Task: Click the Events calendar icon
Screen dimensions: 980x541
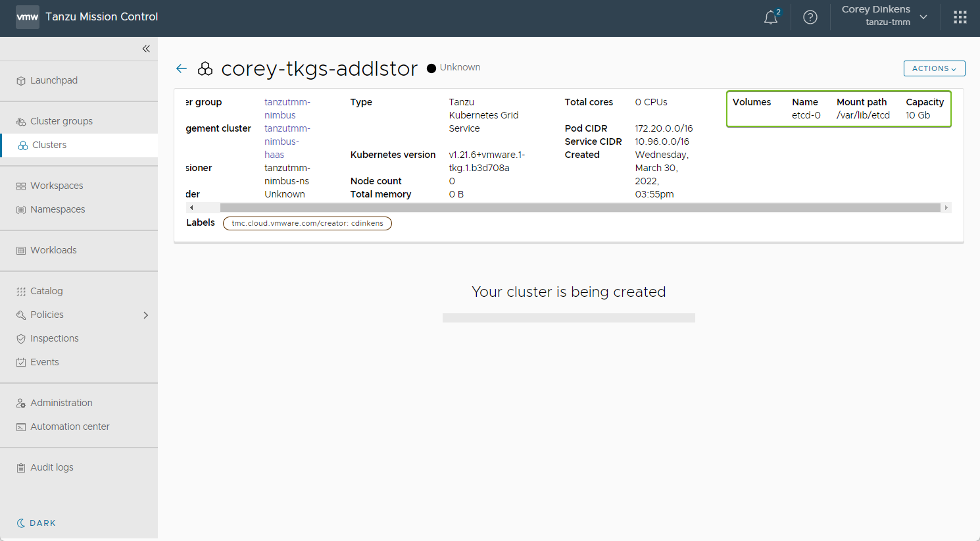Action: pos(21,363)
